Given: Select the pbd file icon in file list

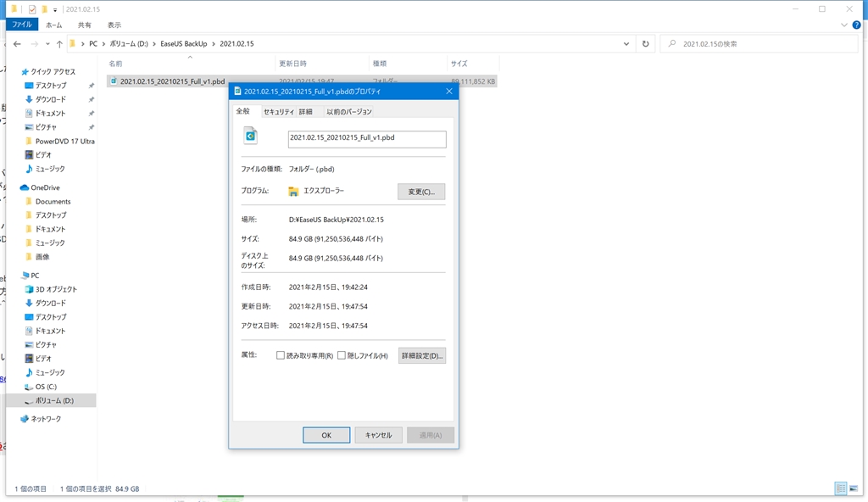Looking at the screenshot, I should (x=114, y=81).
